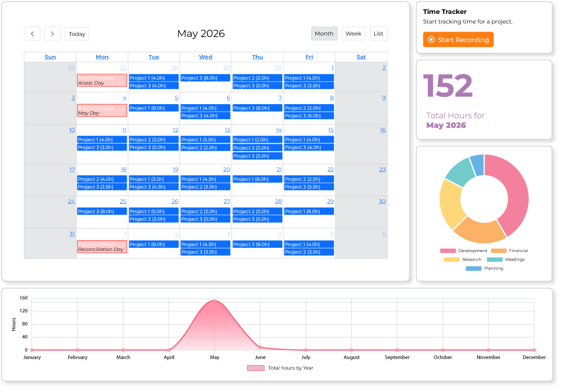Click the Sun column header
This screenshot has width=564, height=392.
pos(50,58)
